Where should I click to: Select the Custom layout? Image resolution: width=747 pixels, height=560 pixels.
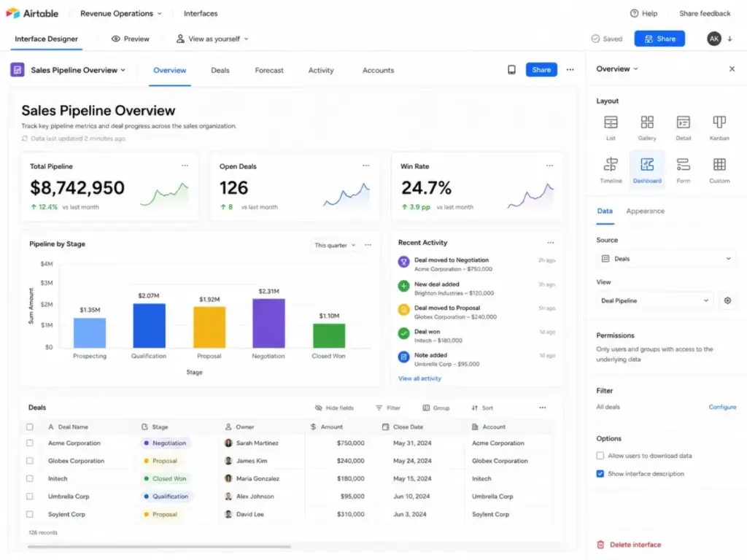coord(719,171)
